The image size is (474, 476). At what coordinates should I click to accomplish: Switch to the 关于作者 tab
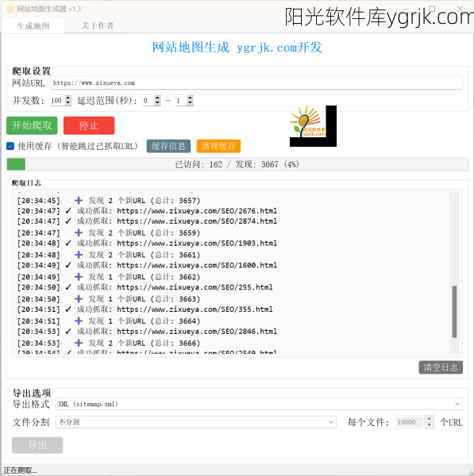coord(98,26)
